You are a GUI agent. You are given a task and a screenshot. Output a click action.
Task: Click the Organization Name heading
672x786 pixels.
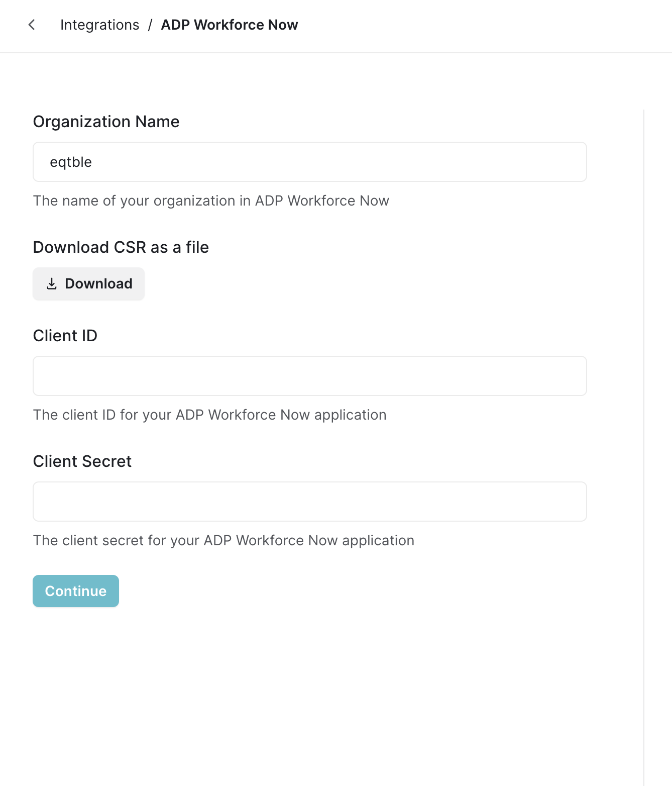(x=106, y=121)
